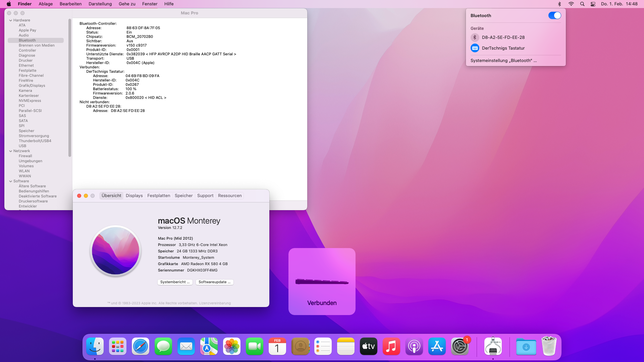This screenshot has height=362, width=644.
Task: Open Safari from the Dock
Action: click(141, 346)
